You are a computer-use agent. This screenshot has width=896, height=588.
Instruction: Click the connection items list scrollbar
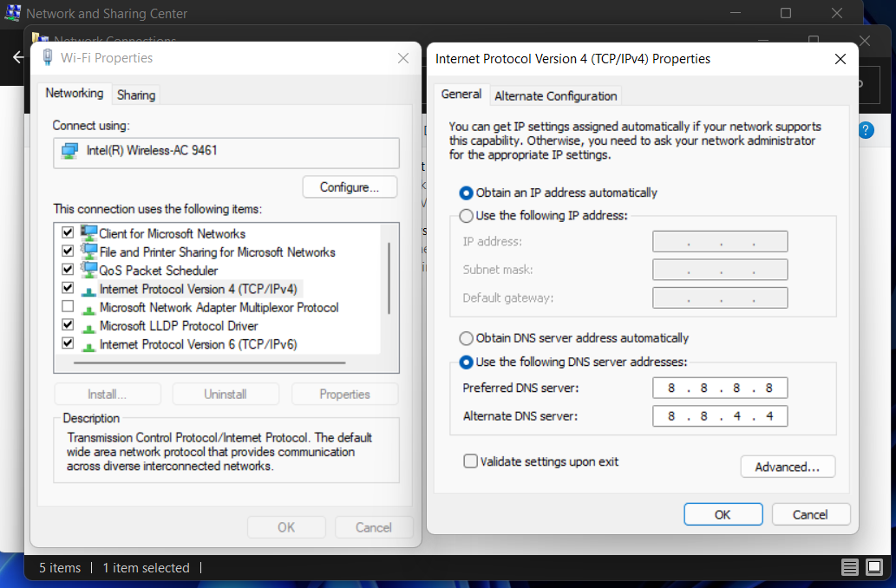point(389,278)
